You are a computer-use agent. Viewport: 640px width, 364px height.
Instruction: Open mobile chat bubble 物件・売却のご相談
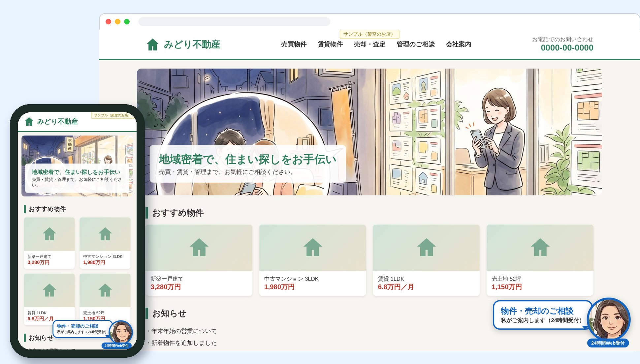click(x=81, y=329)
